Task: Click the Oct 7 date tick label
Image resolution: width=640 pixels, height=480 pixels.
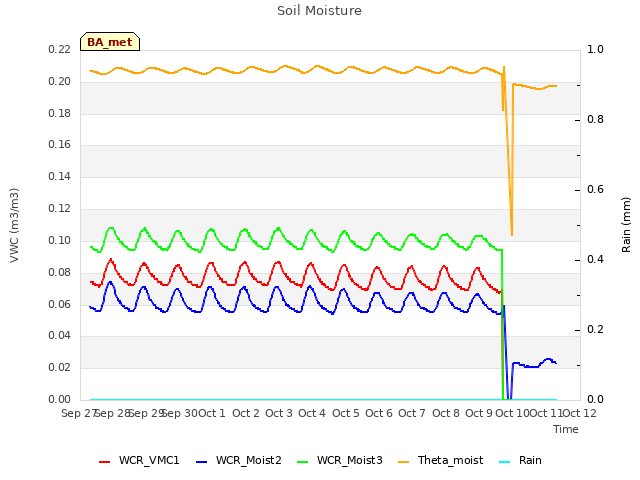Action: (x=412, y=413)
